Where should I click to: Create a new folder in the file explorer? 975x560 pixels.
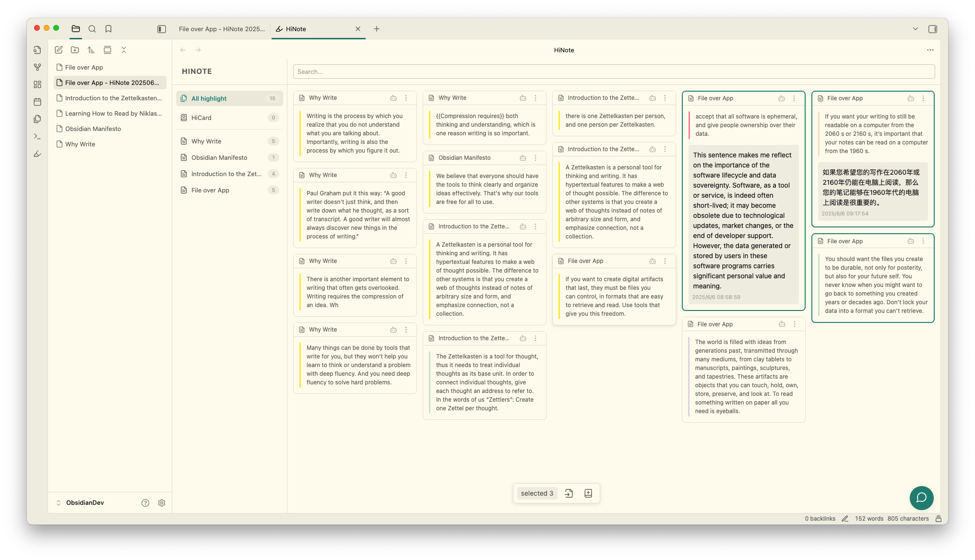point(75,50)
